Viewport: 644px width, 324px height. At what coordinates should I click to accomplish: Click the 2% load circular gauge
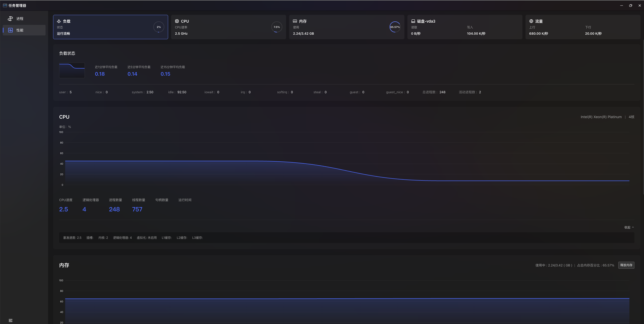pyautogui.click(x=159, y=27)
